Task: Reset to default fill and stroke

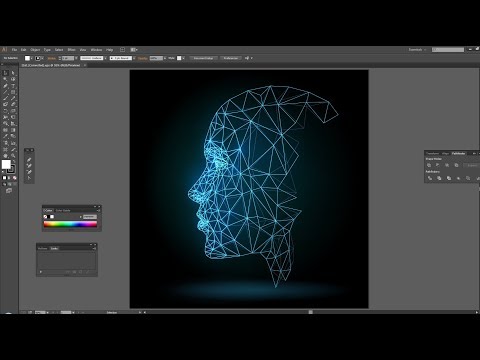Action: click(3, 172)
